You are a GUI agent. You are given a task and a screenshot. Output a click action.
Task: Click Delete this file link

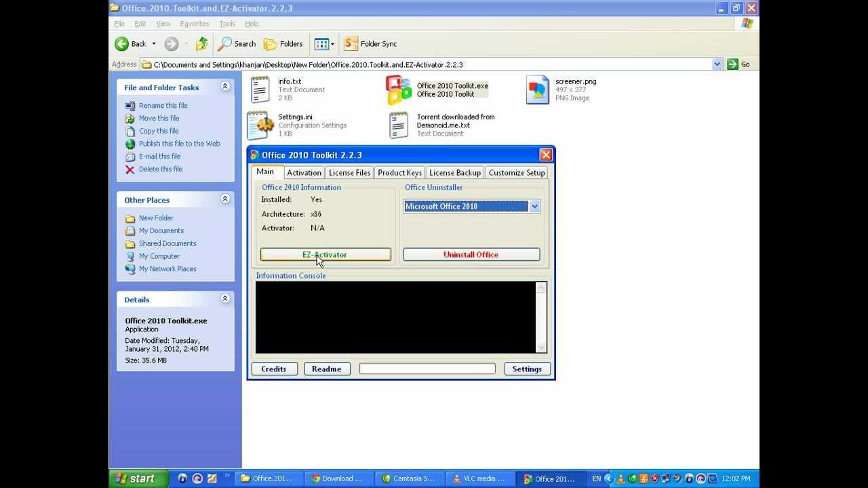click(x=161, y=169)
